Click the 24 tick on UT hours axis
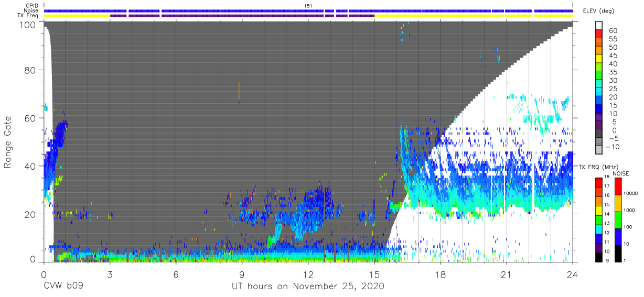 [572, 274]
